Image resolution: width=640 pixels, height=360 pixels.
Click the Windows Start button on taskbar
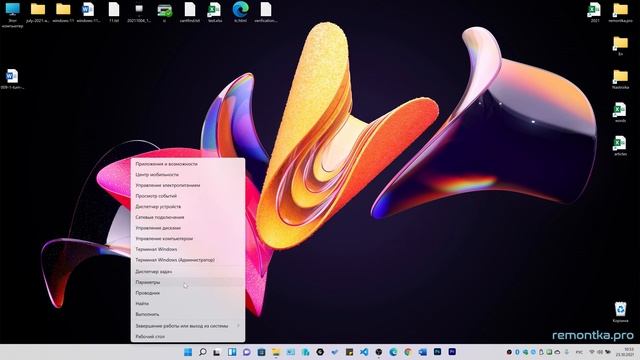click(188, 352)
